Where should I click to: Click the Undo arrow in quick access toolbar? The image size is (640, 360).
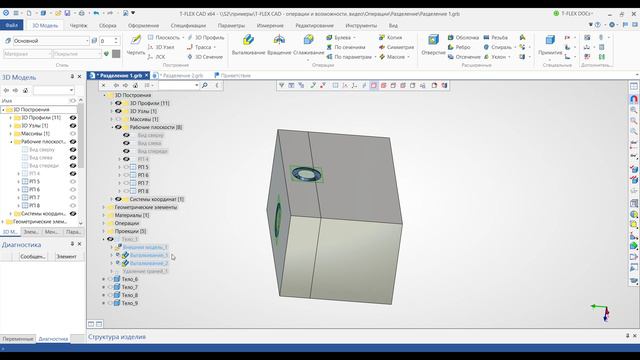pos(96,13)
